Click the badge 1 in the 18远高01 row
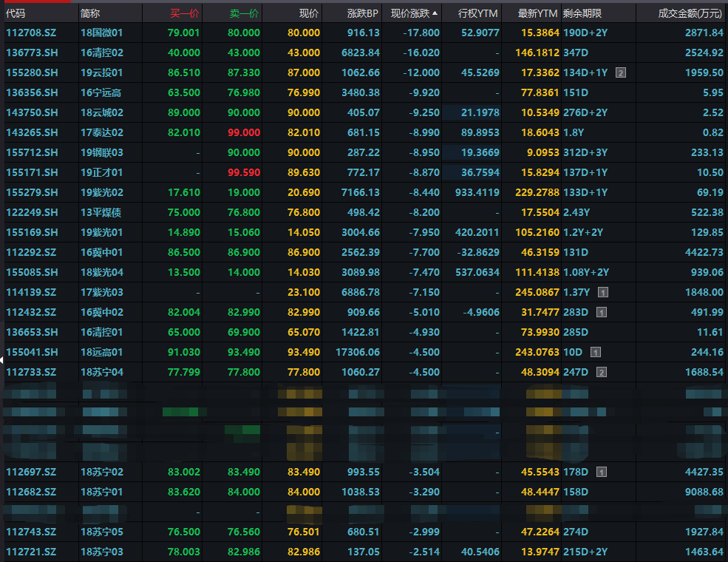Screen dimensions: 728x562 point(596,353)
